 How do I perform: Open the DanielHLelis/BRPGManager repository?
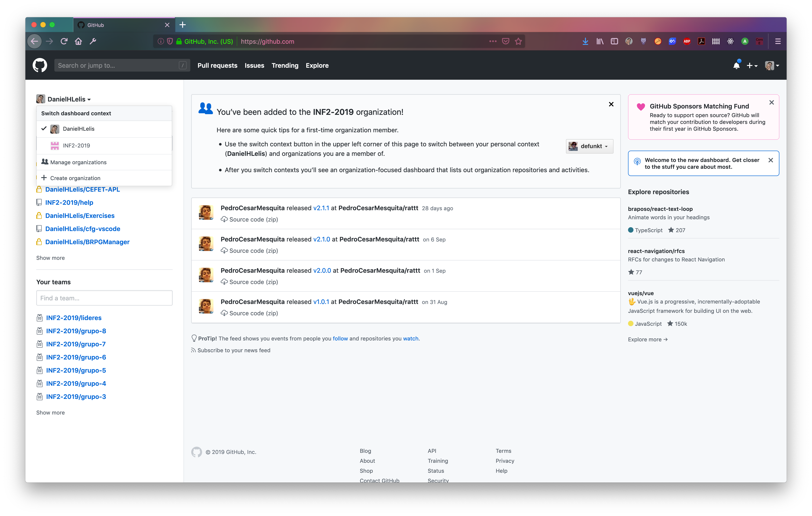[87, 242]
